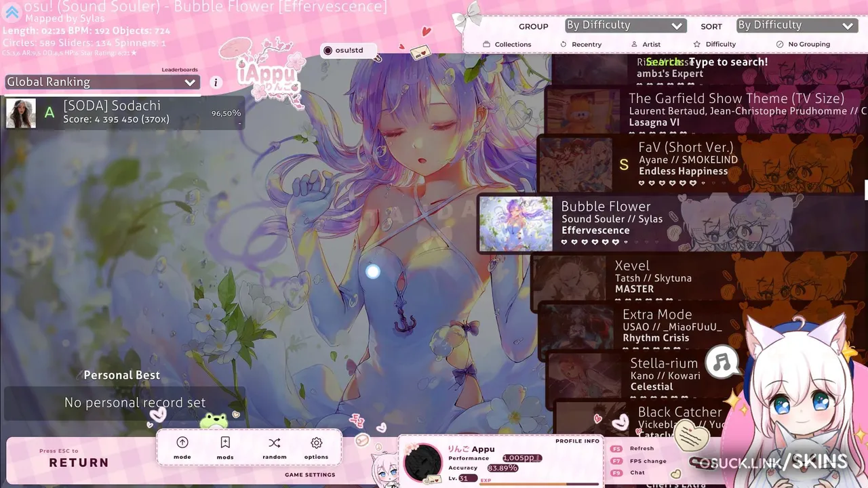Switch to Collections tab

click(507, 44)
